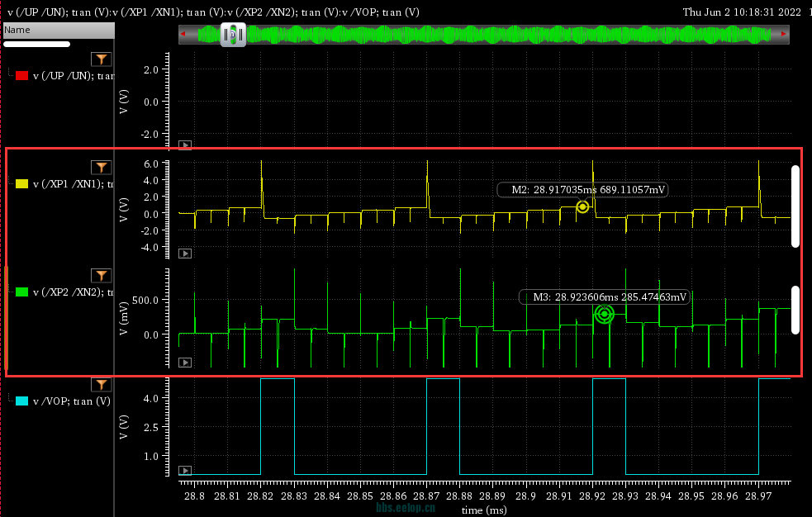The image size is (812, 517).
Task: Select the v(/UP /UN) trace name in the legend
Action: tap(74, 75)
